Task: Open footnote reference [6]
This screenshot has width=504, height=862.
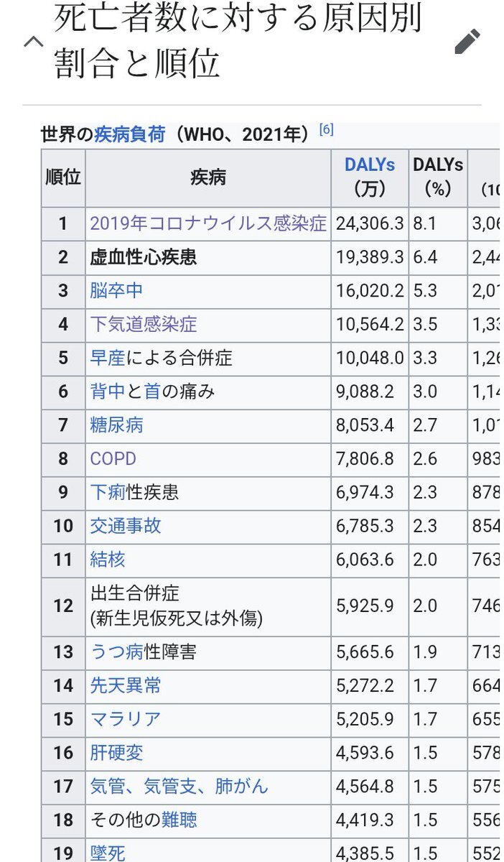Action: (x=326, y=129)
